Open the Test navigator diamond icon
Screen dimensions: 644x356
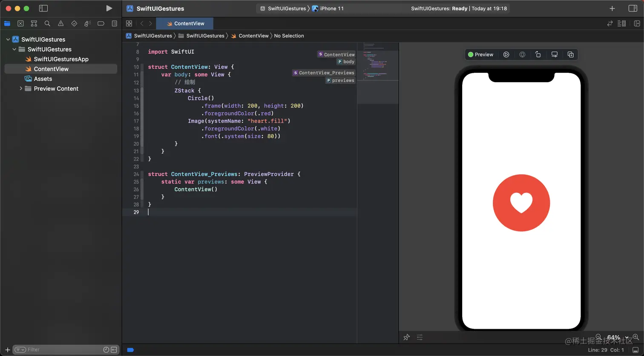pos(74,23)
